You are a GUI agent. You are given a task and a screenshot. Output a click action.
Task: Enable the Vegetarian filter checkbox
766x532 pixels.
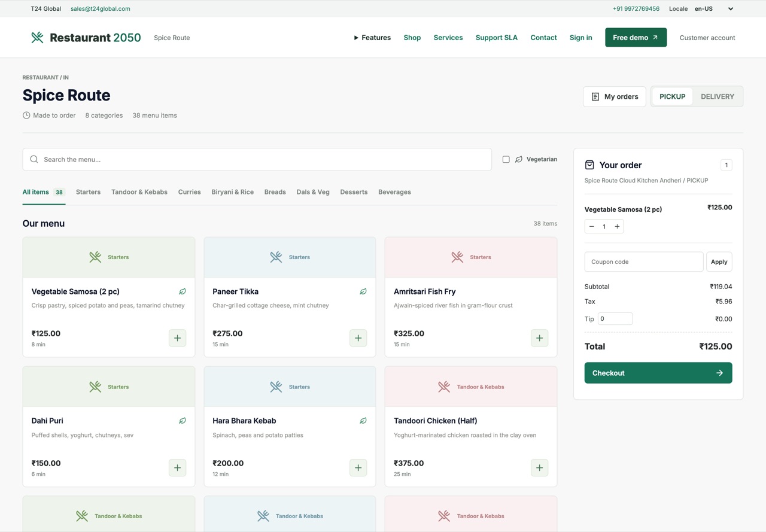click(506, 159)
